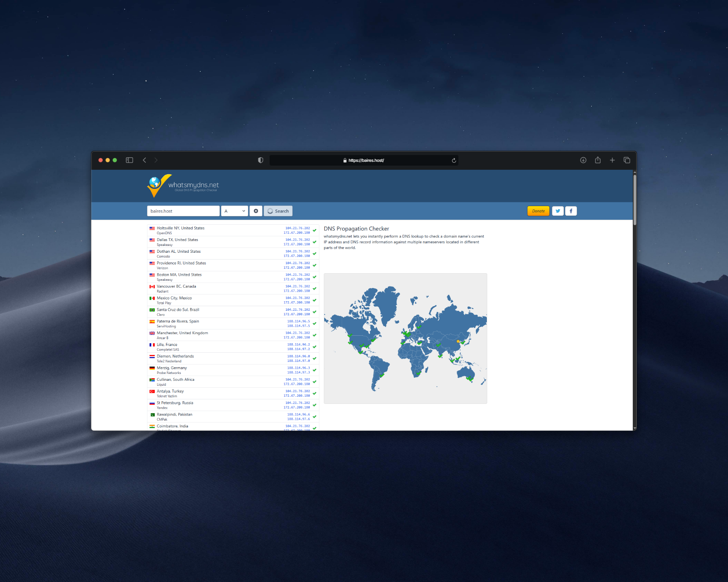Expand the browser sidebar panel
The height and width of the screenshot is (582, 728).
[x=129, y=160]
